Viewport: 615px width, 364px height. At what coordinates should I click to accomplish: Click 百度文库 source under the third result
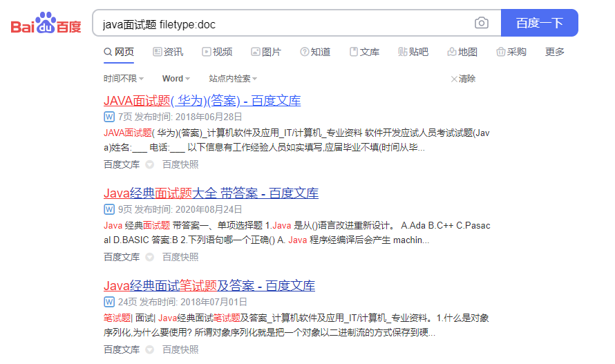(122, 350)
